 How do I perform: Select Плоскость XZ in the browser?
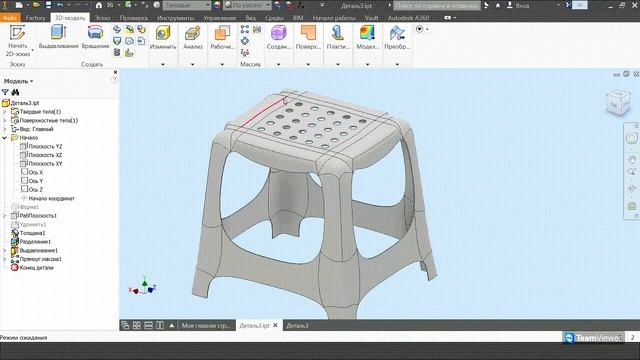point(45,155)
